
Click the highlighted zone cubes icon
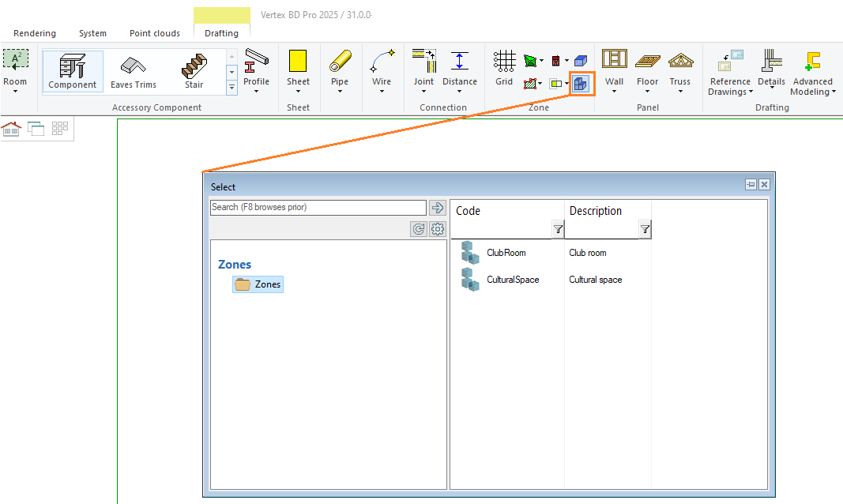581,83
